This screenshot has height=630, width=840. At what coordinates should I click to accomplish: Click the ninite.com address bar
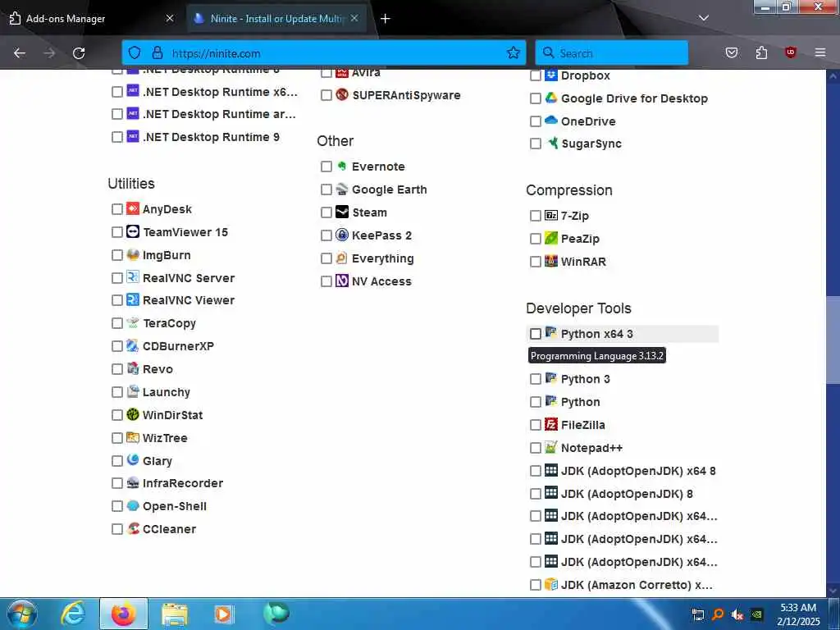pyautogui.click(x=323, y=53)
